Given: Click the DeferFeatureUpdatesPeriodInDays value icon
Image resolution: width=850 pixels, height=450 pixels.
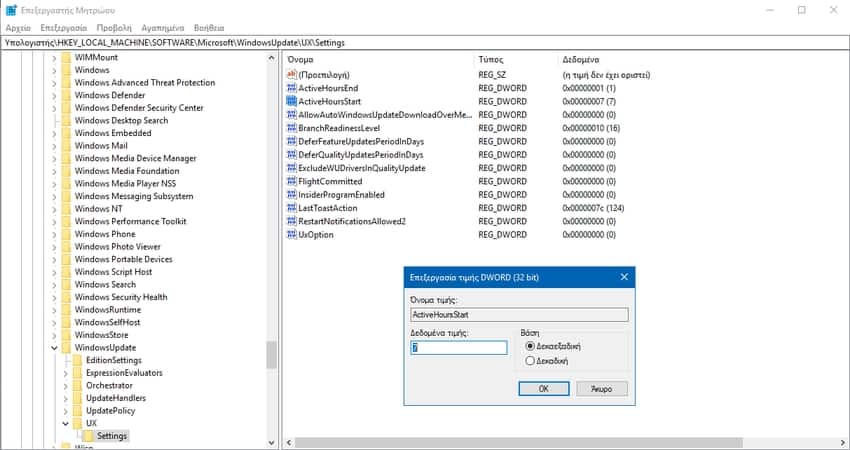Looking at the screenshot, I should (292, 142).
